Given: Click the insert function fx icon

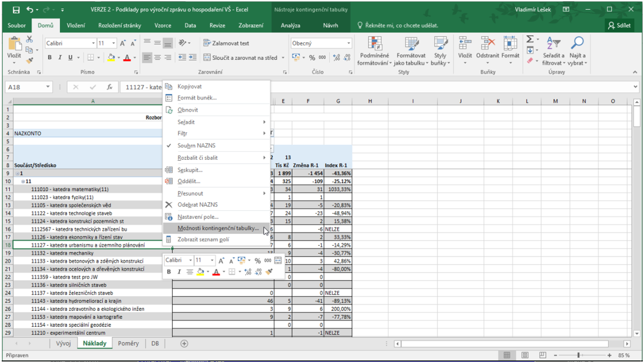Looking at the screenshot, I should coord(110,87).
